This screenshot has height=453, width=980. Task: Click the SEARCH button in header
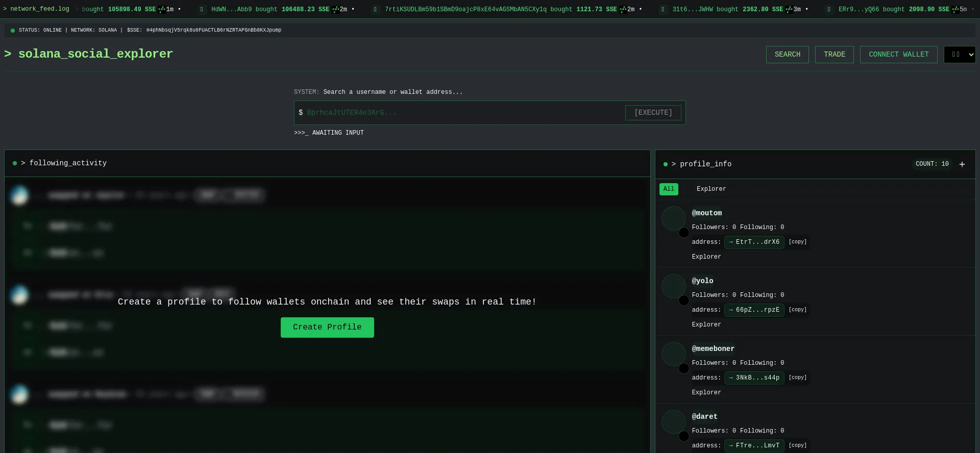[x=788, y=55]
